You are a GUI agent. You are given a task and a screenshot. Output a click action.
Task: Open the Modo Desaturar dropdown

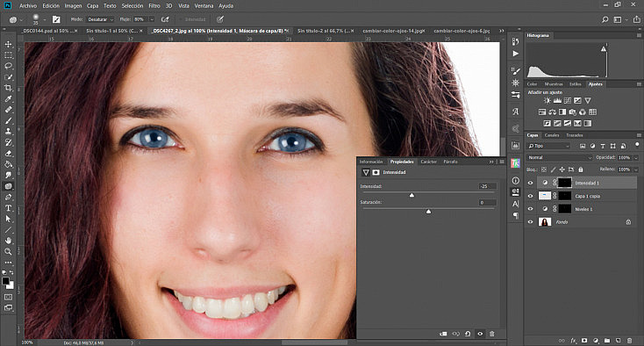[101, 19]
